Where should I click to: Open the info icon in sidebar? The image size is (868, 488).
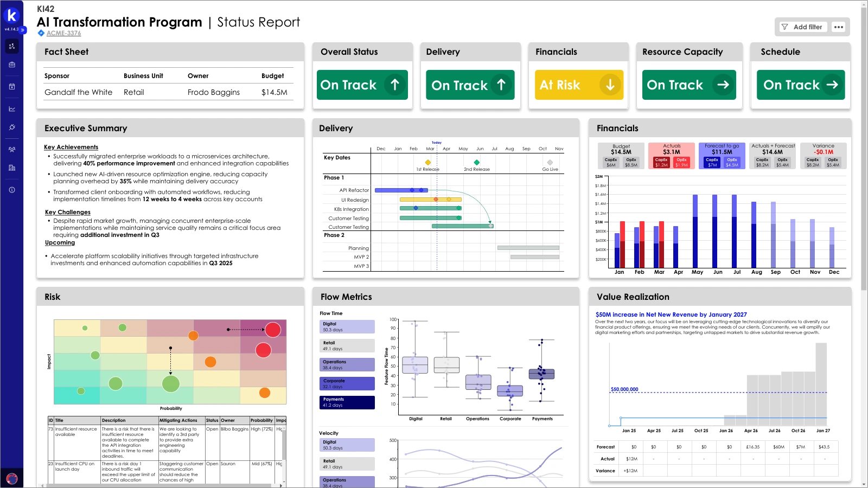(12, 190)
